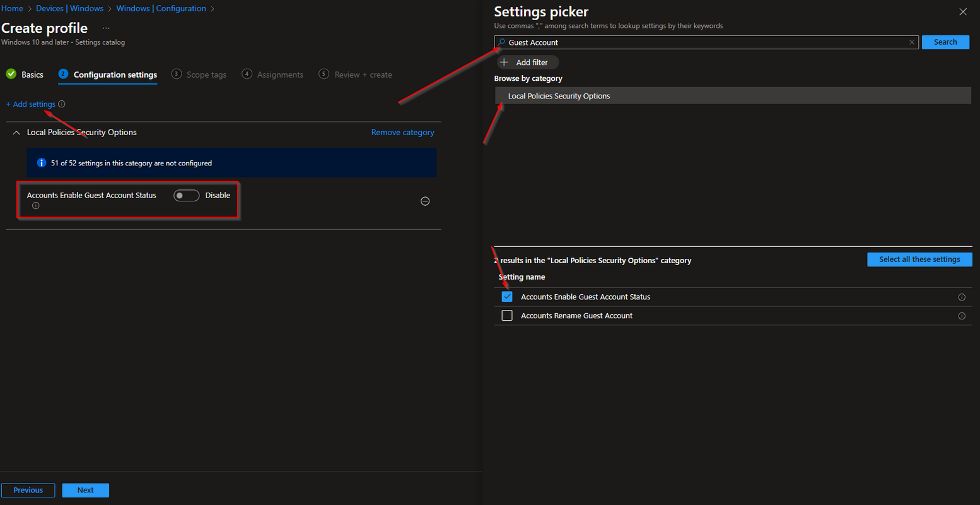Click the Remove category link

tap(402, 133)
